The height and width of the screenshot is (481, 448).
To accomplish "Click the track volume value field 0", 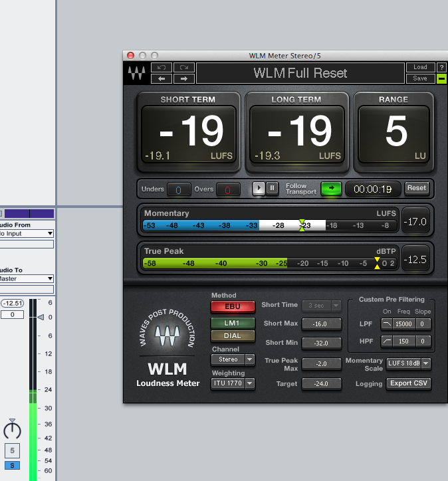I will point(12,314).
